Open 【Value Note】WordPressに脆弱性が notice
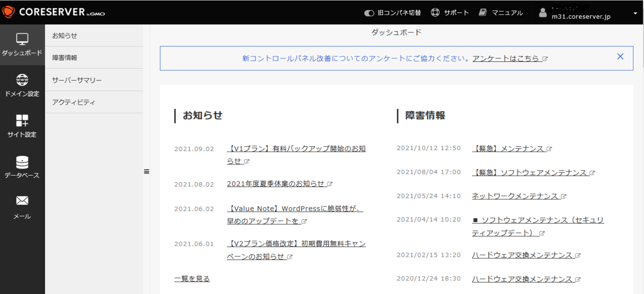 tap(295, 214)
